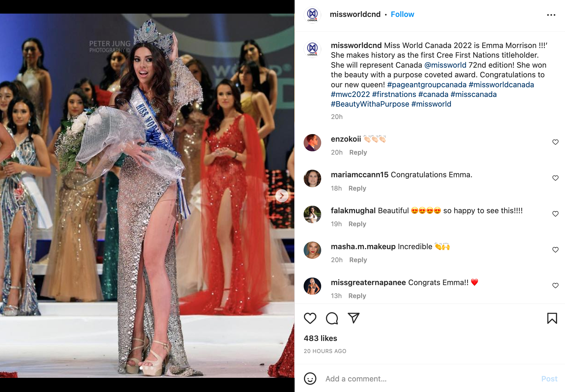Screen dimensions: 565x392
Task: Like mariamccann15's comment
Action: tap(555, 178)
